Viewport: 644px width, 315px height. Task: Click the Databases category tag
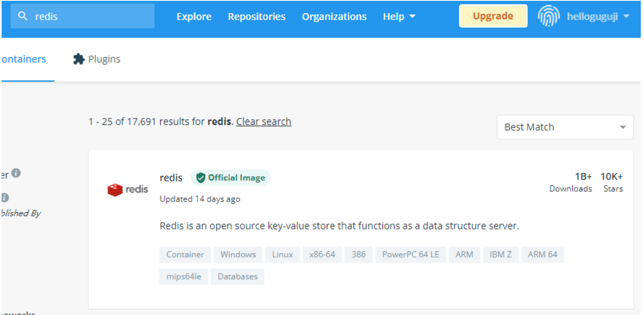[237, 277]
